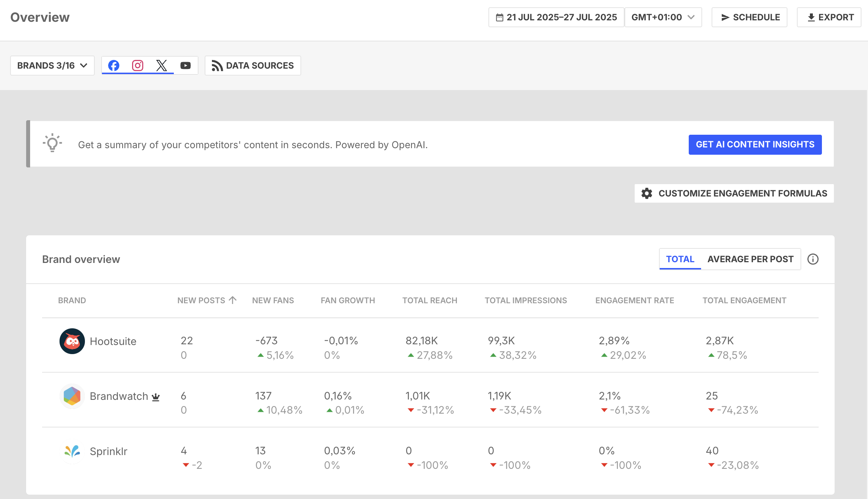
Task: Click the Brand overview info icon
Action: (x=813, y=259)
